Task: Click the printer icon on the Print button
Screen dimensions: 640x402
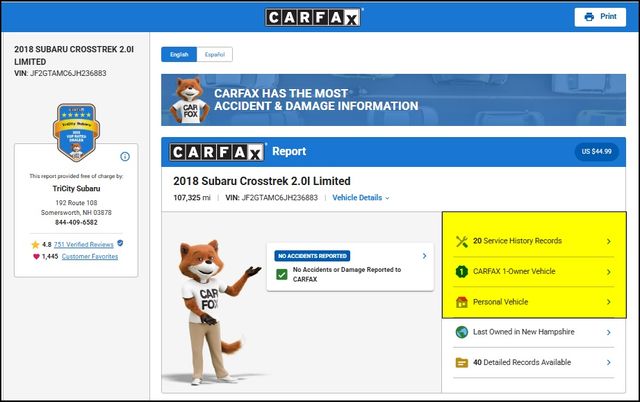Action: click(589, 17)
